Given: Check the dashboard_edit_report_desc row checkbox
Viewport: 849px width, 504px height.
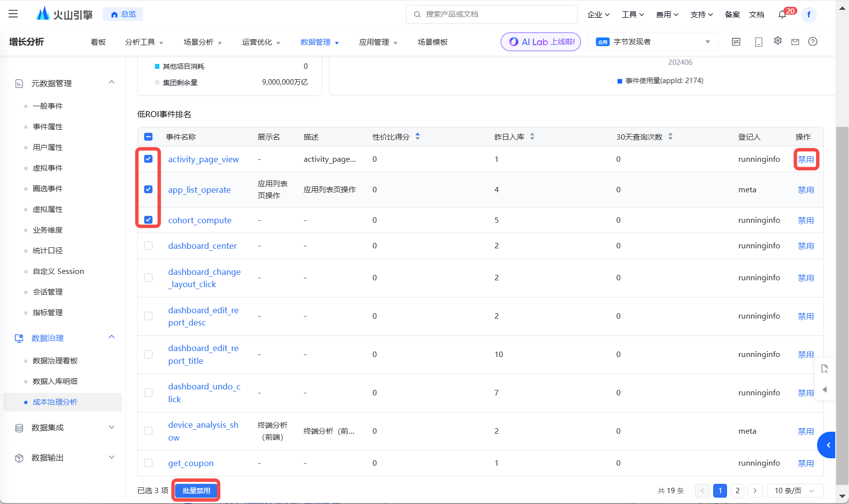Looking at the screenshot, I should [149, 316].
